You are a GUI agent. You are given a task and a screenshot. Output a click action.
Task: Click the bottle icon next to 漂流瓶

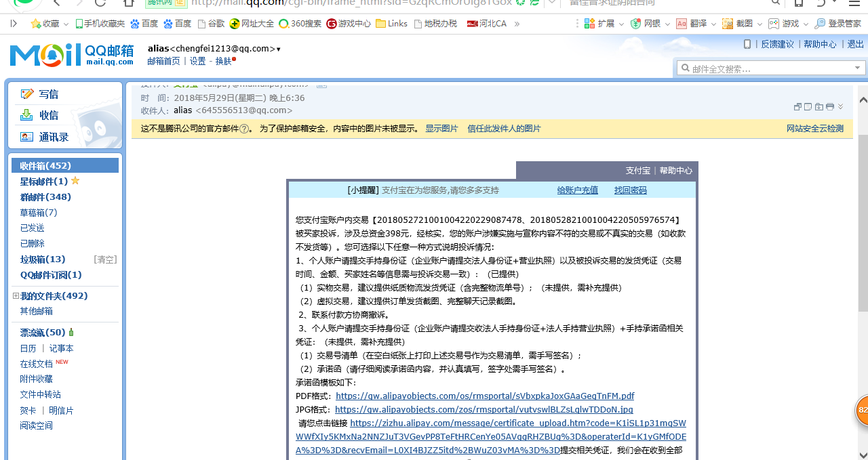point(71,332)
